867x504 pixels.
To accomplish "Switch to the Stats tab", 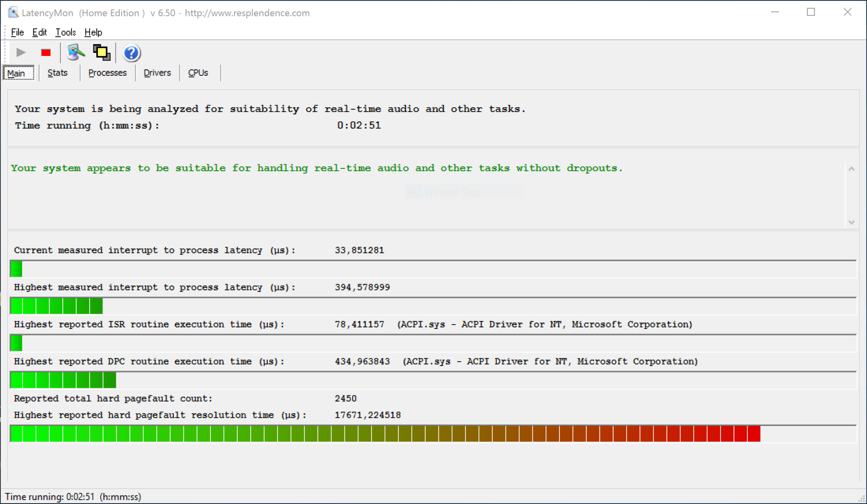I will [x=57, y=73].
